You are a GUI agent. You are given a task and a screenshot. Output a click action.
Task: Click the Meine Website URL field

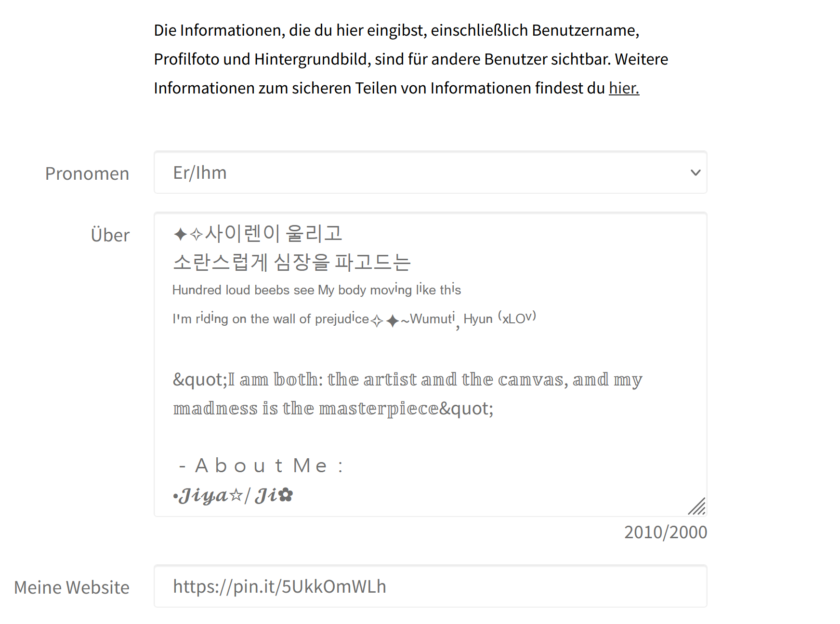[x=430, y=586]
